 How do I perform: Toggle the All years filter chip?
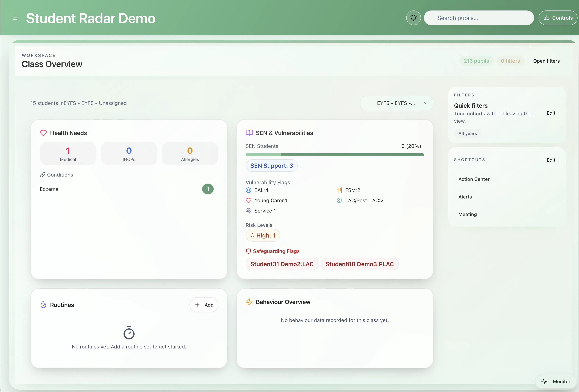click(x=467, y=134)
